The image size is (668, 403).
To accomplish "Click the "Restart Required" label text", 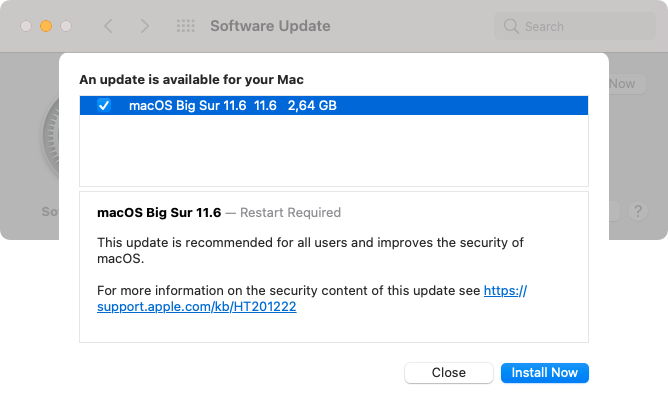I will pos(296,213).
